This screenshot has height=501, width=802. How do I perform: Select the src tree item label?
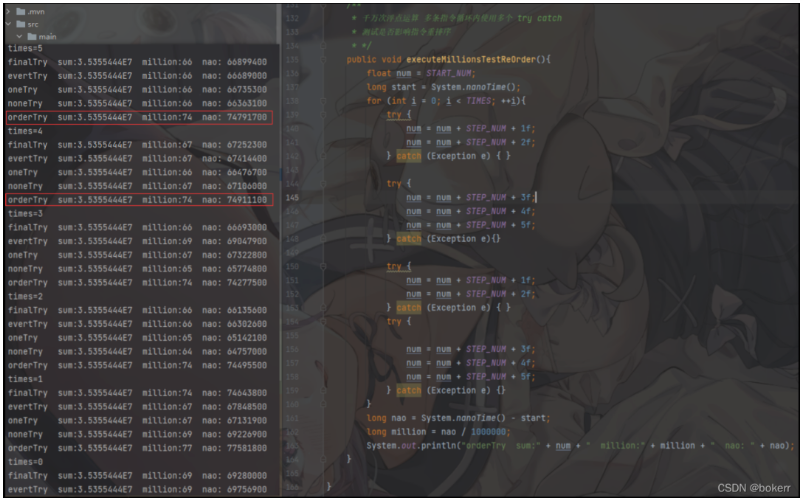[33, 24]
